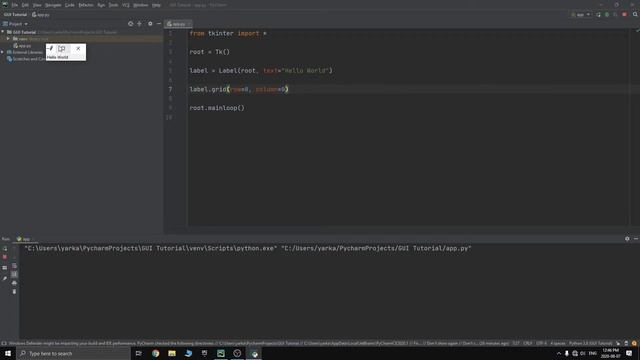Open File Explorer from the taskbar
This screenshot has height=360, width=640.
point(172,353)
